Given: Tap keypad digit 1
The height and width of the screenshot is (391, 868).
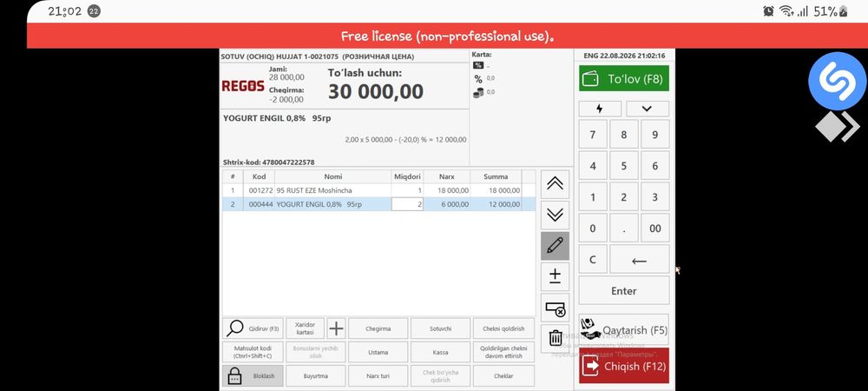Looking at the screenshot, I should click(593, 197).
